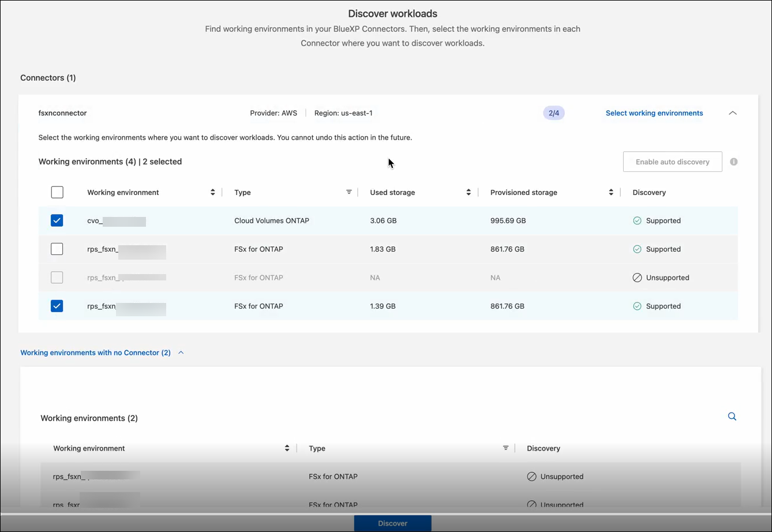Image resolution: width=772 pixels, height=532 pixels.
Task: Collapse the fsxnconnector panel chevron
Action: [732, 113]
